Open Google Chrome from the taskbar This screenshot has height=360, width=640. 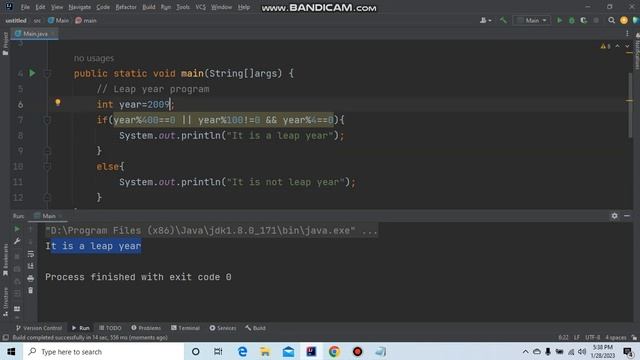[334, 351]
